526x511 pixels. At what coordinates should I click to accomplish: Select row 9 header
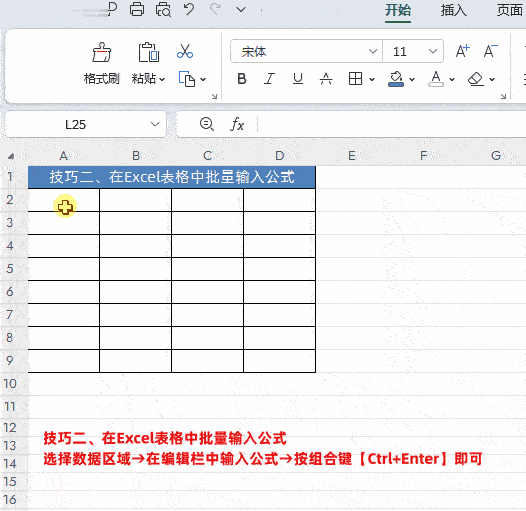[10, 361]
